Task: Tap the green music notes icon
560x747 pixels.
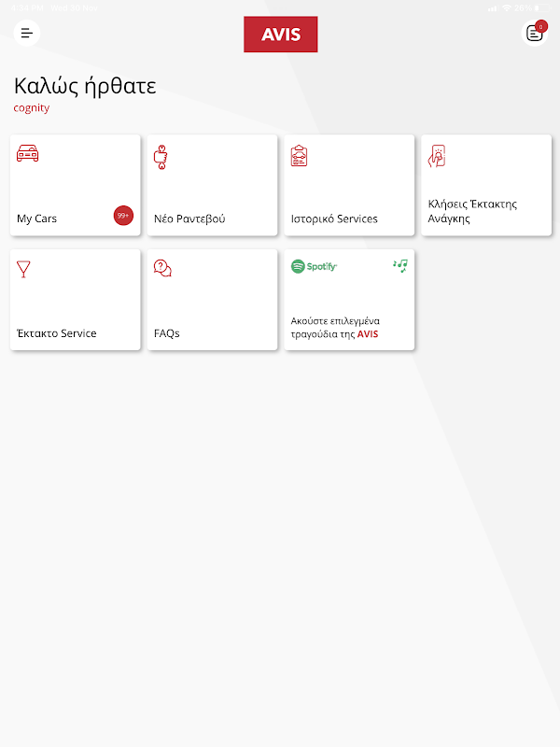Action: coord(400,266)
